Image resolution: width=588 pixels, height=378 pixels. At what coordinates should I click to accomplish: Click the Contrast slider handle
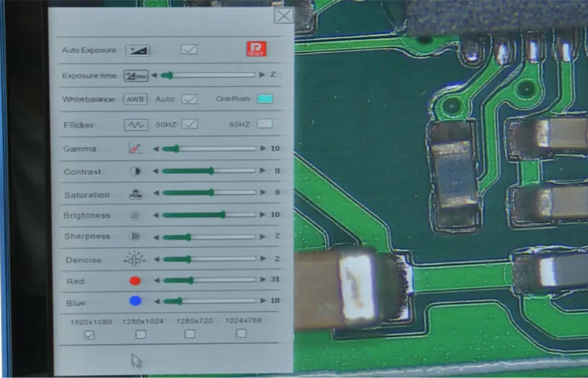[212, 171]
